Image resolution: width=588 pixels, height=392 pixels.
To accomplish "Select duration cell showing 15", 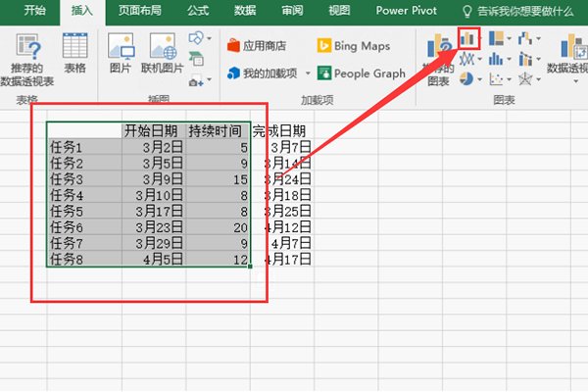I will [x=218, y=179].
